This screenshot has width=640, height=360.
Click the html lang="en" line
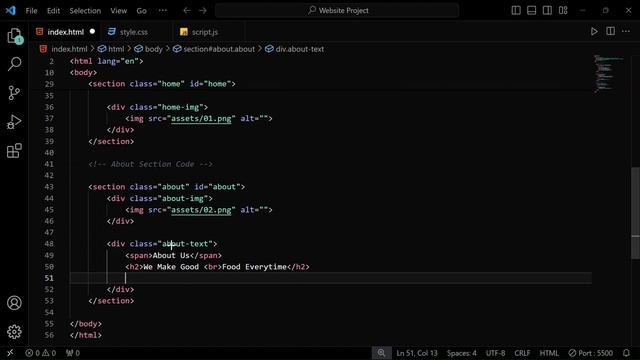point(107,61)
